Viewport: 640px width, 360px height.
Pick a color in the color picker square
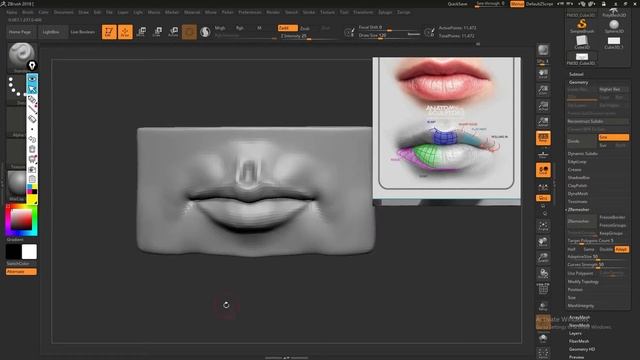tap(21, 219)
